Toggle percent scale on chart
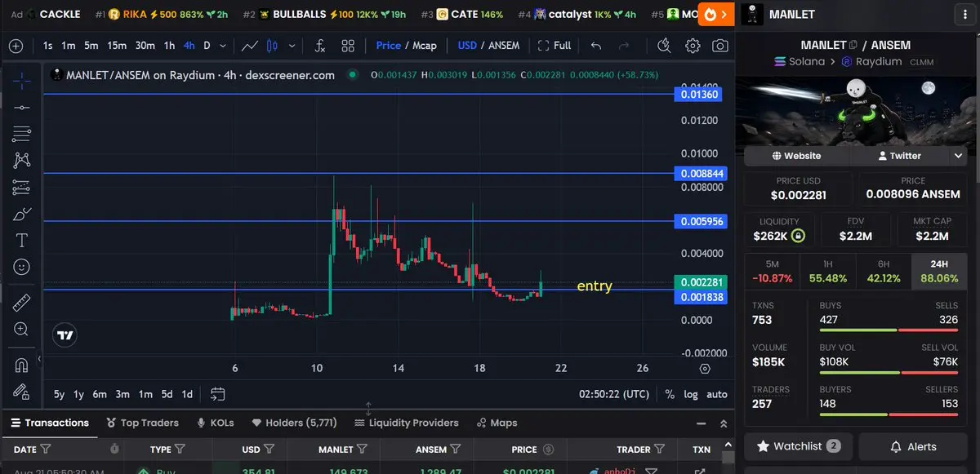This screenshot has height=474, width=980. point(670,394)
